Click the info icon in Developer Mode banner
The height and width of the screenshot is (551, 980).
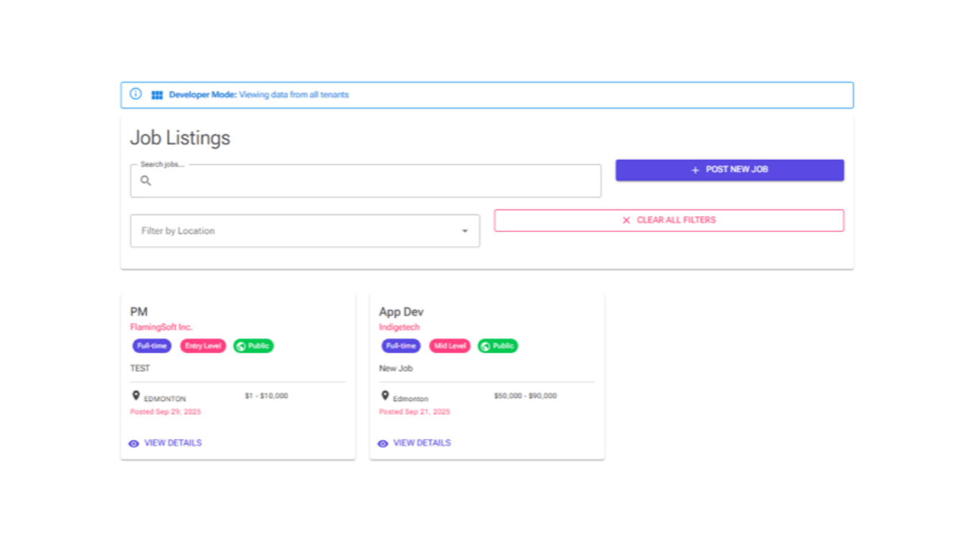click(136, 94)
